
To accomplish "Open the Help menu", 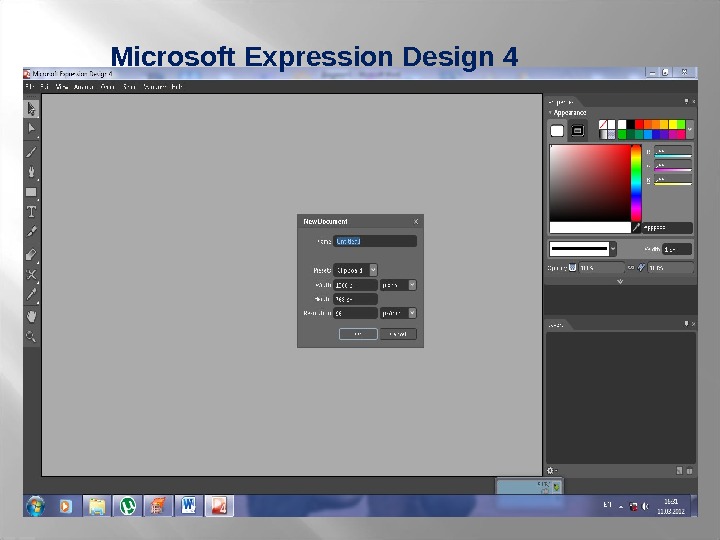I will [x=177, y=86].
